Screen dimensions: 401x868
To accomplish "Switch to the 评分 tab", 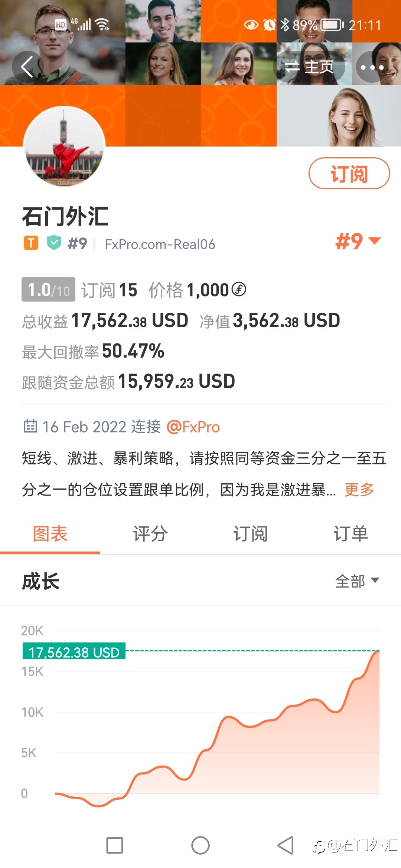I will click(x=150, y=534).
